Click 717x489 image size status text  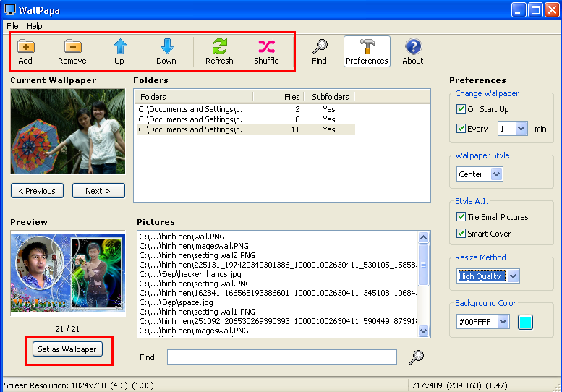click(x=459, y=385)
